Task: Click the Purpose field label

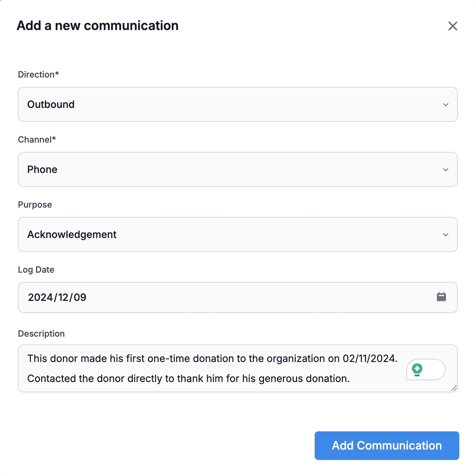Action: point(35,205)
